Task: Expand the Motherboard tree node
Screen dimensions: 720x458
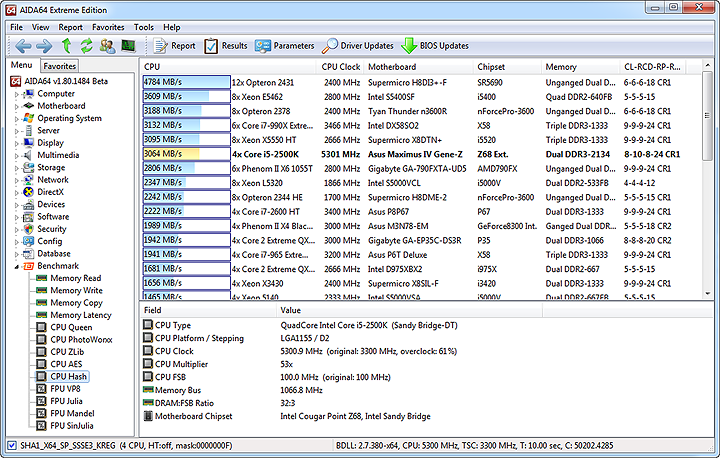Action: tap(17, 107)
